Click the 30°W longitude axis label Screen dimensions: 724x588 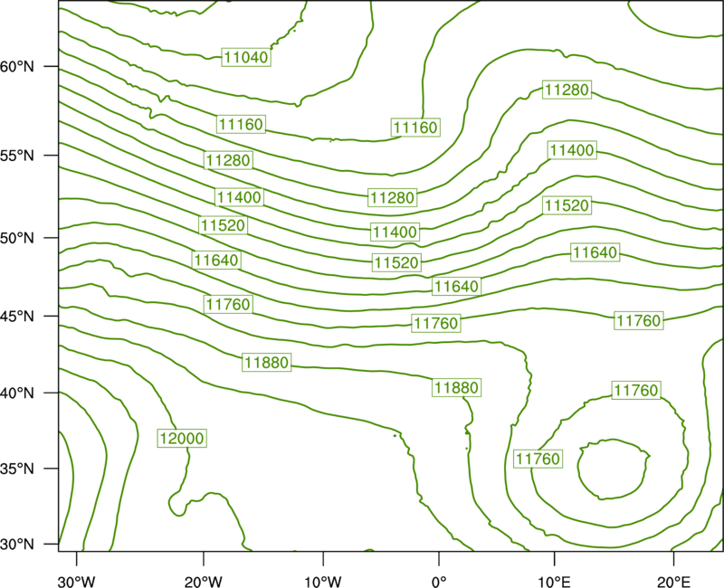coord(77,582)
